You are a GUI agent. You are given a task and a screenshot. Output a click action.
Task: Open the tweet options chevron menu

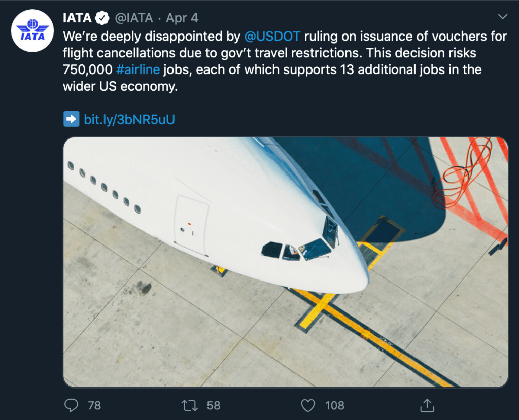pyautogui.click(x=503, y=17)
